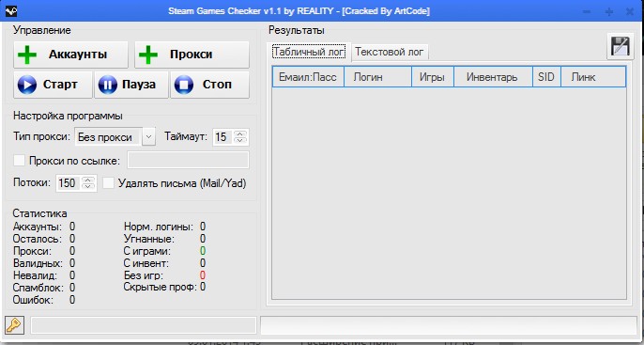Toggle Удалять письма (Mail/Yad) checkbox

coord(108,183)
